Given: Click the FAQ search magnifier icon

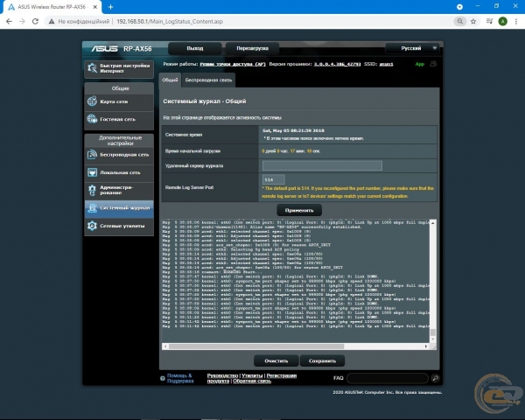Looking at the screenshot, I should coord(435,378).
